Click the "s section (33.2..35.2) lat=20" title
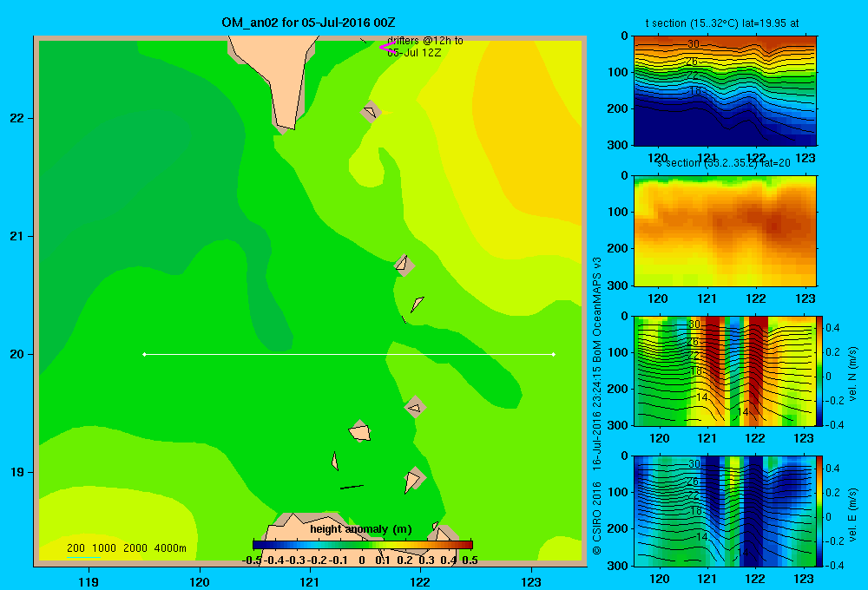 (723, 163)
